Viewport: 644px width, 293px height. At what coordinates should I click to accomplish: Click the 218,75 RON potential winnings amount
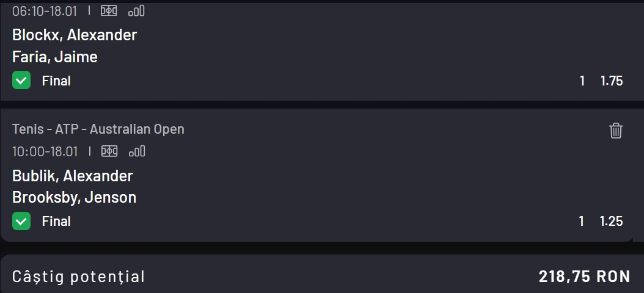point(584,277)
